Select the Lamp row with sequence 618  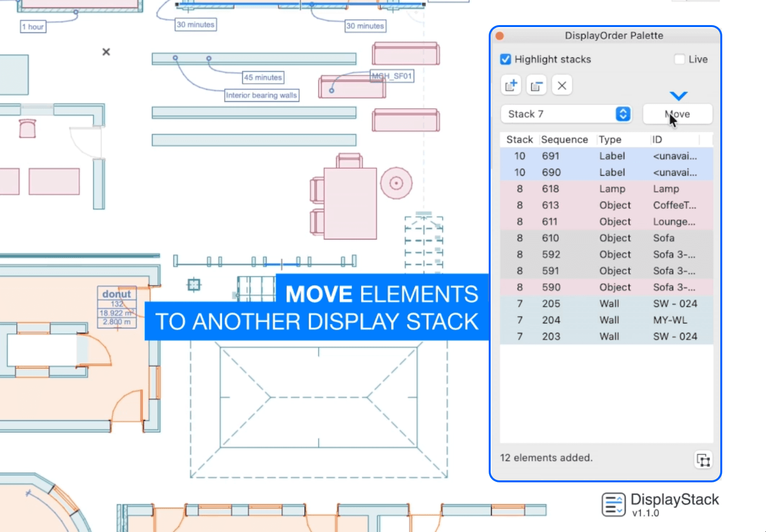click(x=607, y=189)
